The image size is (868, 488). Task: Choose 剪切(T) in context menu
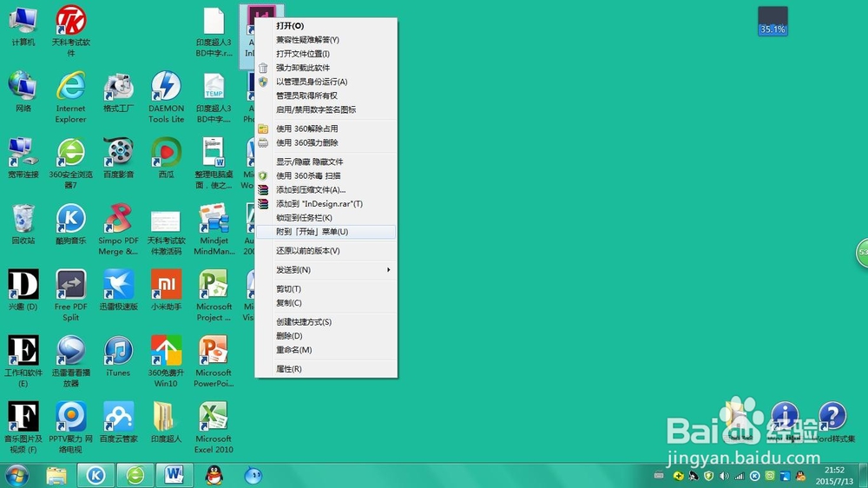point(326,289)
